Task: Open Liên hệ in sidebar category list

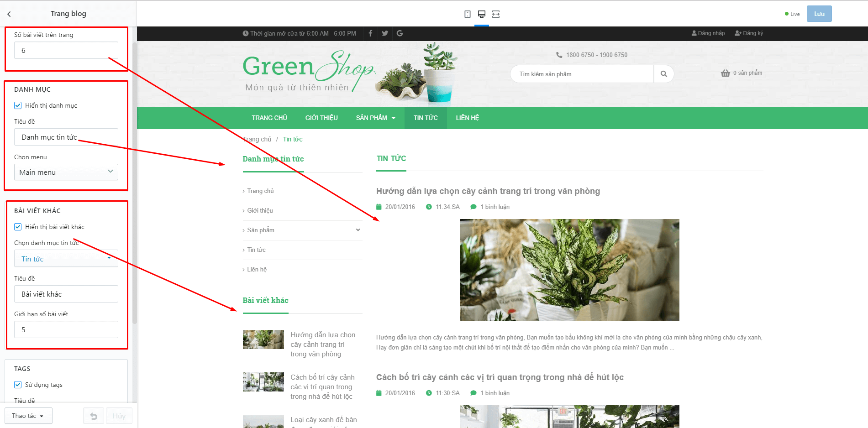Action: 257,269
